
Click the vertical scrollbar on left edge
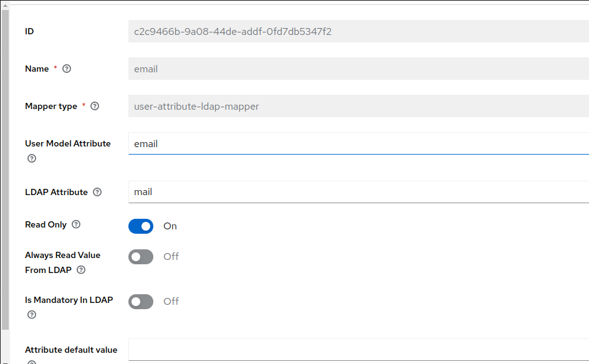(x=6, y=168)
